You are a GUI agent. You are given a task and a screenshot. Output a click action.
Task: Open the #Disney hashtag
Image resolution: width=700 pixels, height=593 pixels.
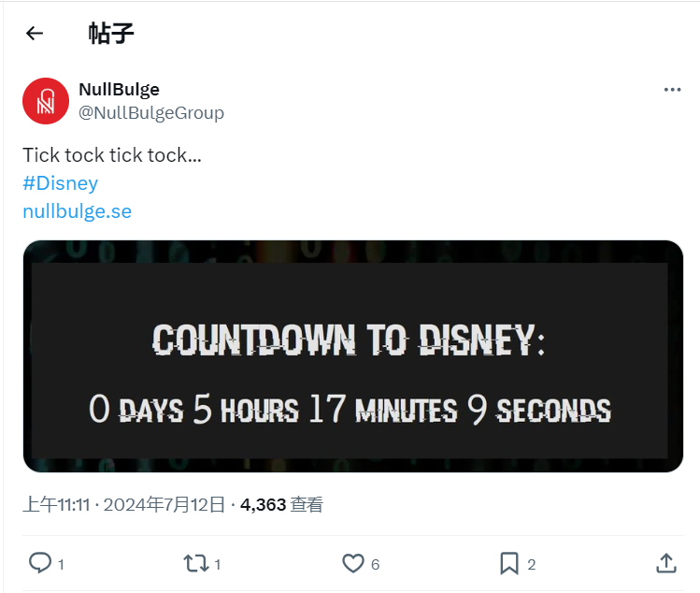(x=60, y=183)
